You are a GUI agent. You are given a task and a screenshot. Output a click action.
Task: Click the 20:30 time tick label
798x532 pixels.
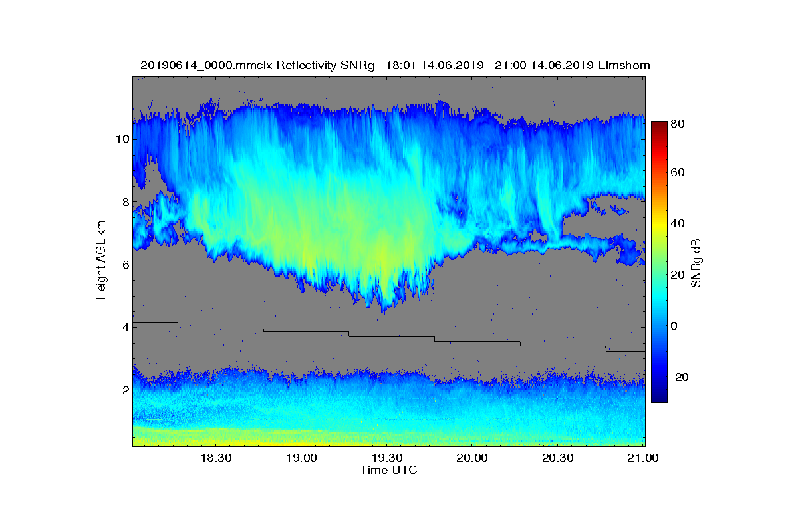pos(557,458)
